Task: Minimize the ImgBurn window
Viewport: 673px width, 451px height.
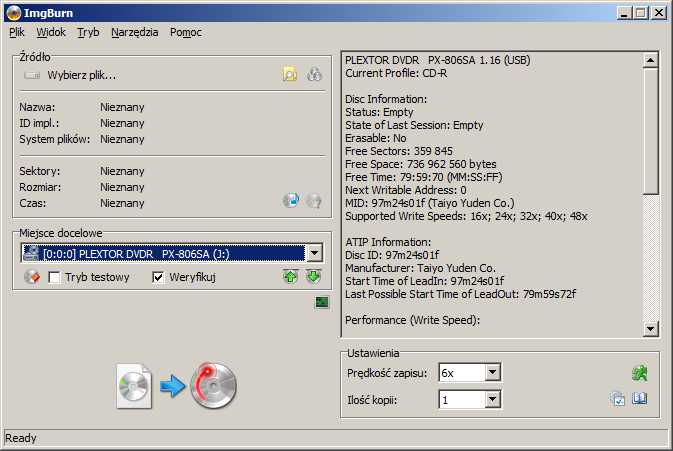Action: coord(624,13)
